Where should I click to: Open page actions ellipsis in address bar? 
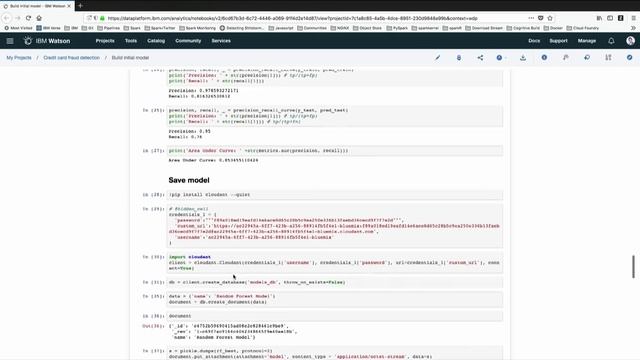(531, 18)
